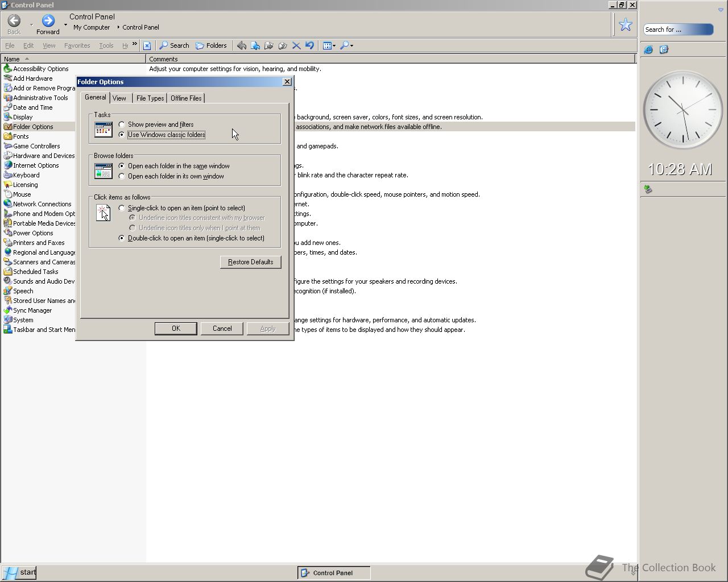Open the Internet Options icon

coord(8,165)
